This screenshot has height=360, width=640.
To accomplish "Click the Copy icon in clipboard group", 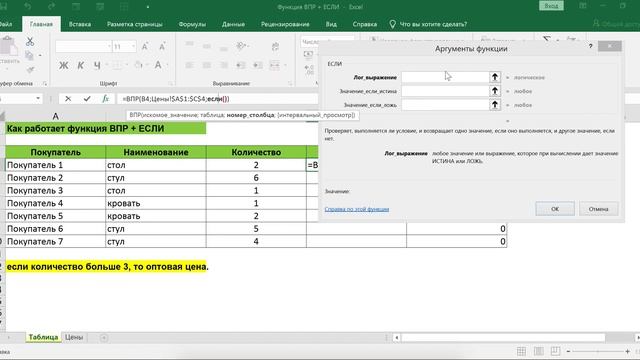I will tap(29, 55).
